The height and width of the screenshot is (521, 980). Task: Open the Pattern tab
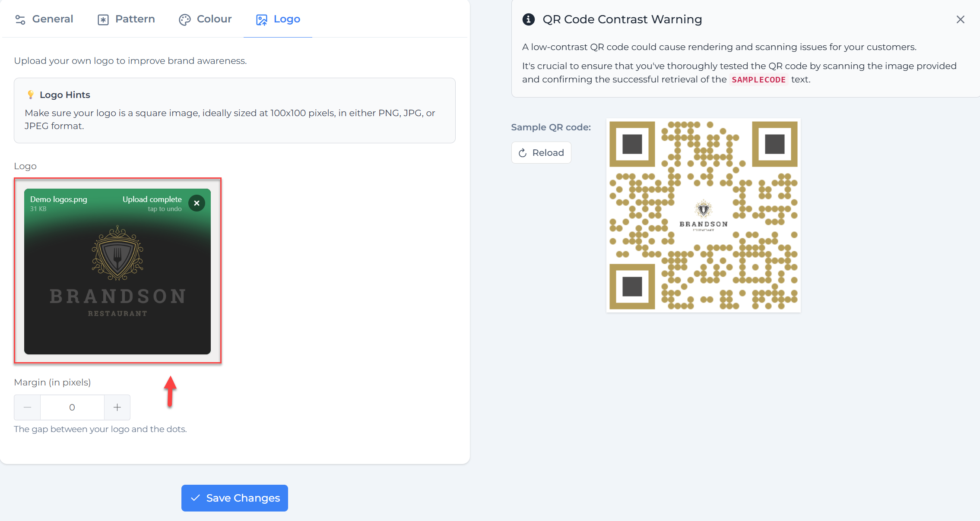[x=126, y=19]
